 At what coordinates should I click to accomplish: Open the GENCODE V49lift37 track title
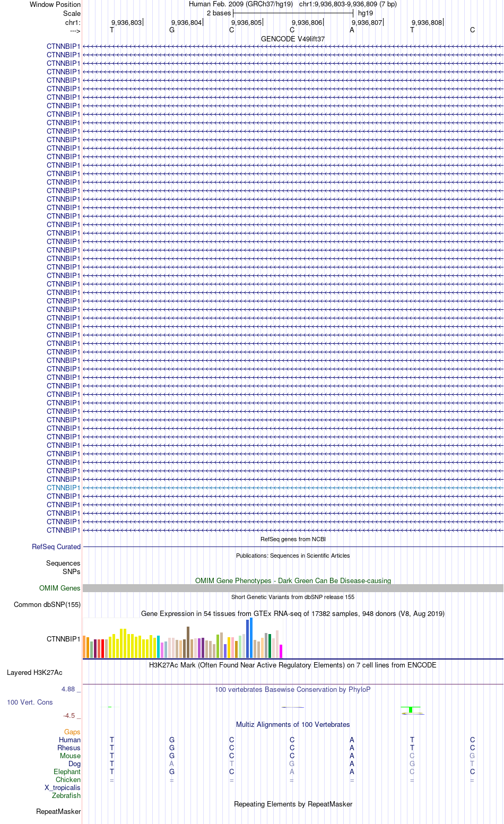click(x=293, y=39)
